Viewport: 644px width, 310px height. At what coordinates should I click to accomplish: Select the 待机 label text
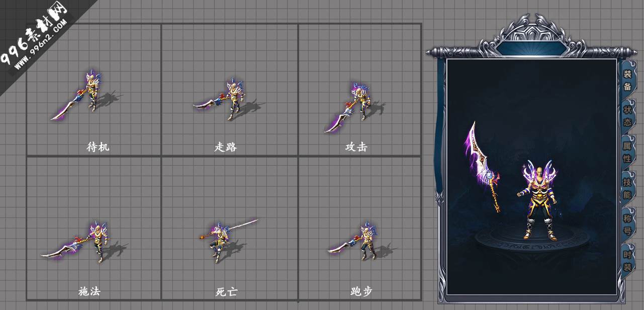pos(98,147)
